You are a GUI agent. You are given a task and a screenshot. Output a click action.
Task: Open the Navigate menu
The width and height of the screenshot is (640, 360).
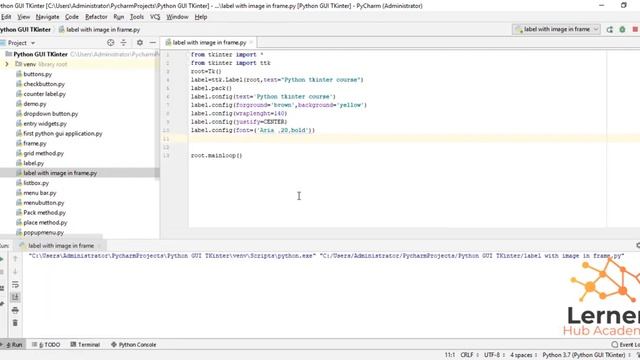[47, 17]
